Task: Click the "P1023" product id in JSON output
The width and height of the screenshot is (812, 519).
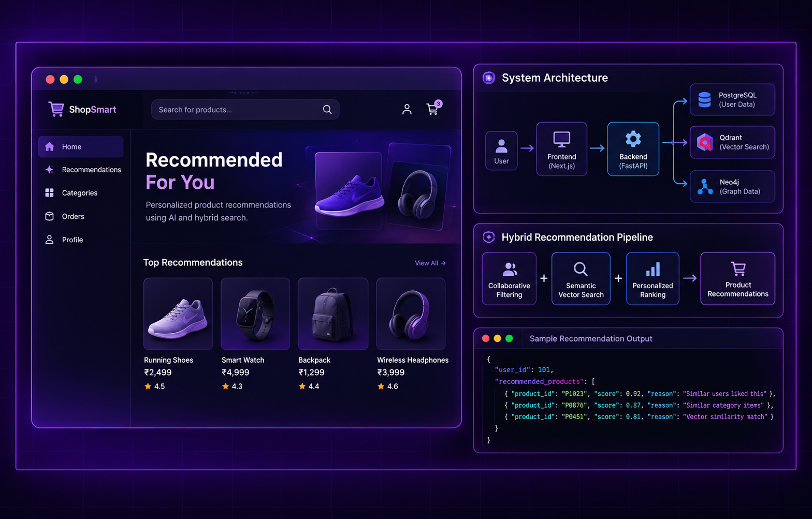Action: tap(574, 394)
